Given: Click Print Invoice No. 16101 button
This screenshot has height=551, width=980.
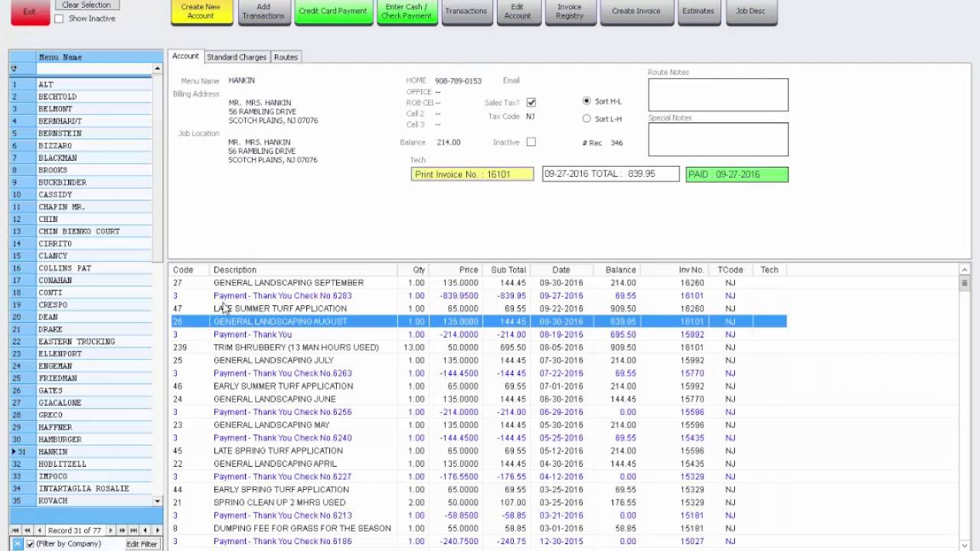Looking at the screenshot, I should click(472, 174).
